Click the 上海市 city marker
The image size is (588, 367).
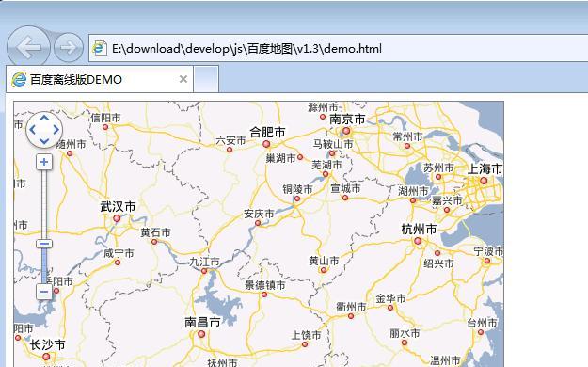click(x=484, y=181)
